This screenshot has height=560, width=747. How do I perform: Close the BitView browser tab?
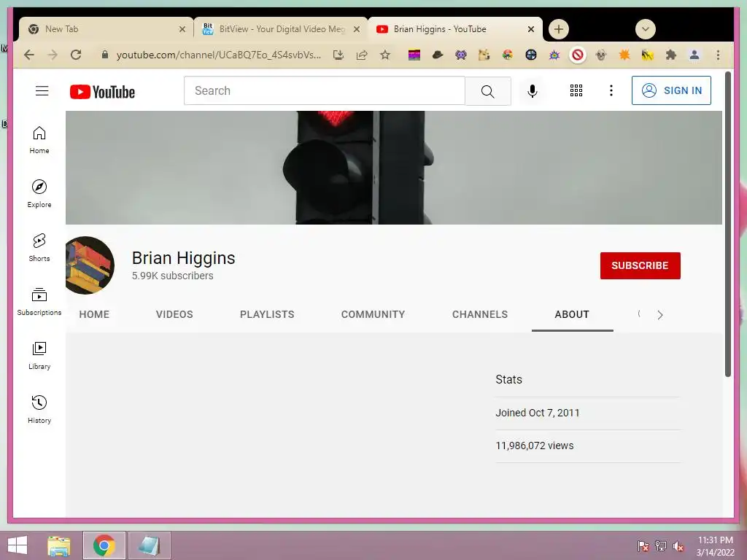coord(356,29)
